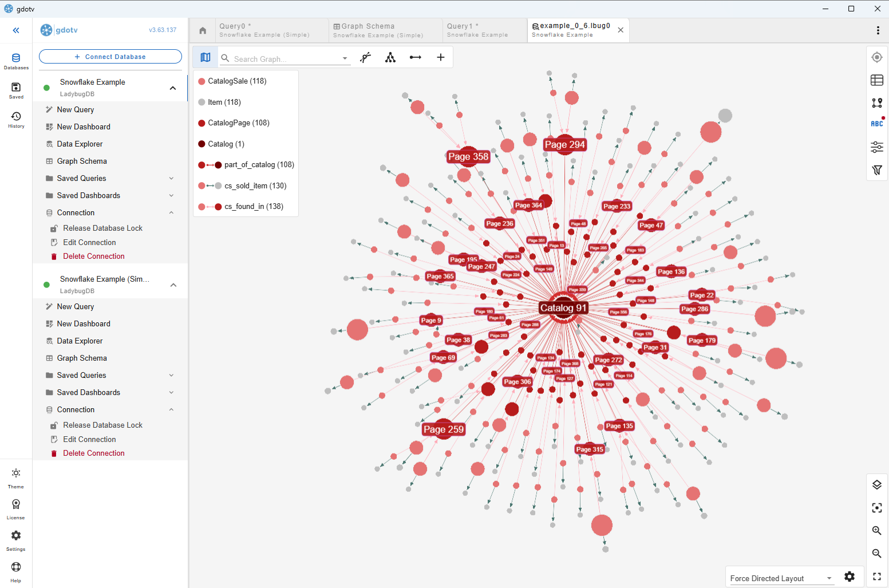Screen dimensions: 889x588
Task: Select the Page 294 graph node
Action: (x=564, y=144)
